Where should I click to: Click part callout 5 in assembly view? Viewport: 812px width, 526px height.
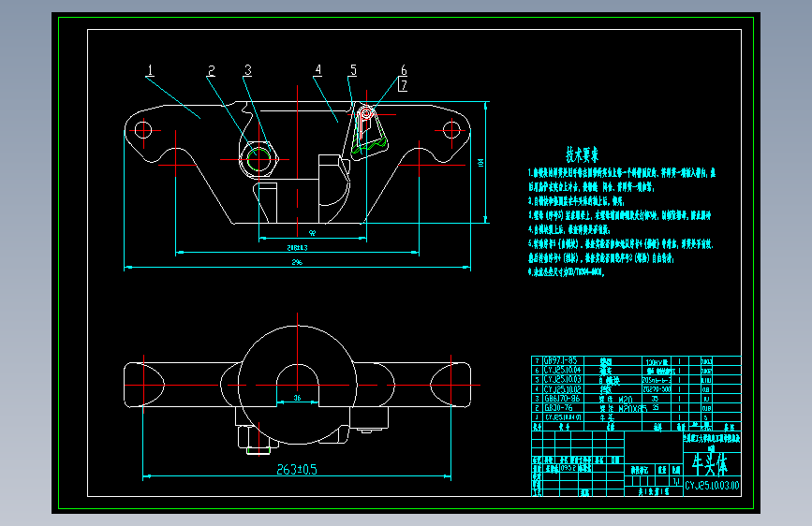(353, 69)
